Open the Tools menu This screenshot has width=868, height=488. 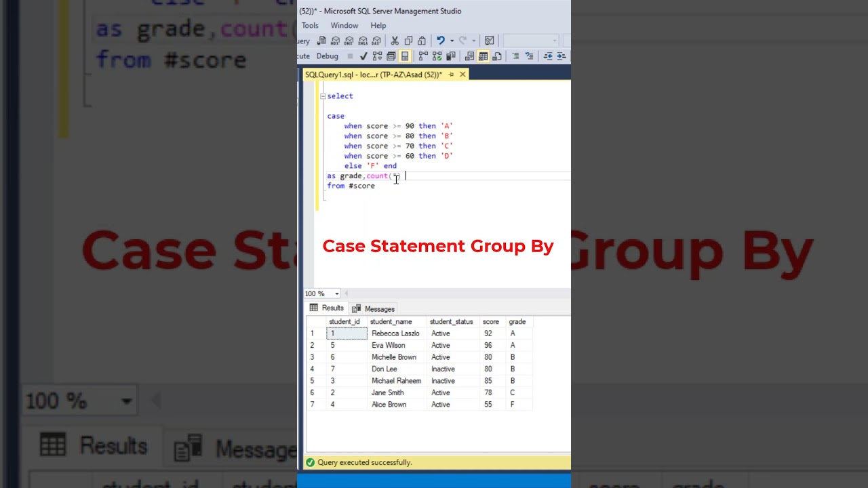point(310,26)
